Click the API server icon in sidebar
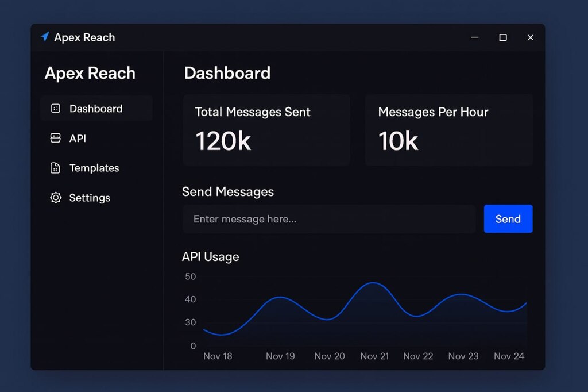The image size is (588, 392). point(56,139)
